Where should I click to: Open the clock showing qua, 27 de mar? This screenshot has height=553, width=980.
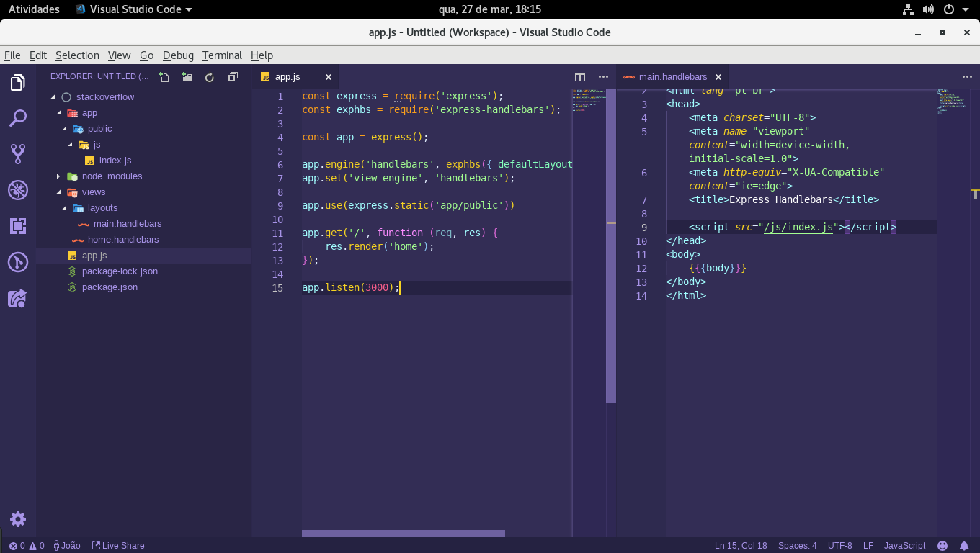(490, 9)
